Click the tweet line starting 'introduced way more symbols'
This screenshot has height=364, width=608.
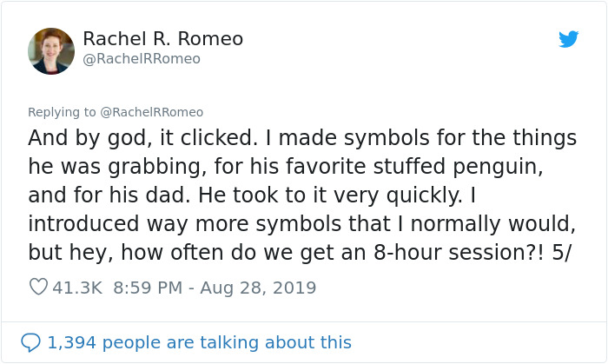tap(302, 222)
